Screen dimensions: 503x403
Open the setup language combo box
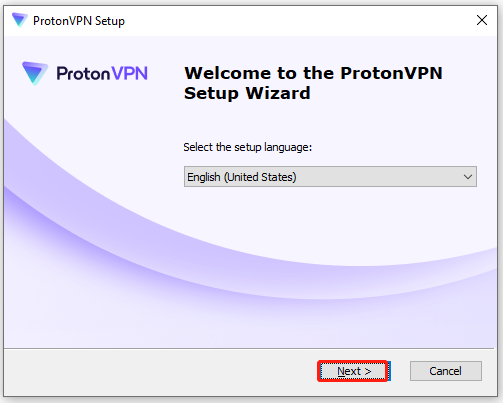click(330, 177)
